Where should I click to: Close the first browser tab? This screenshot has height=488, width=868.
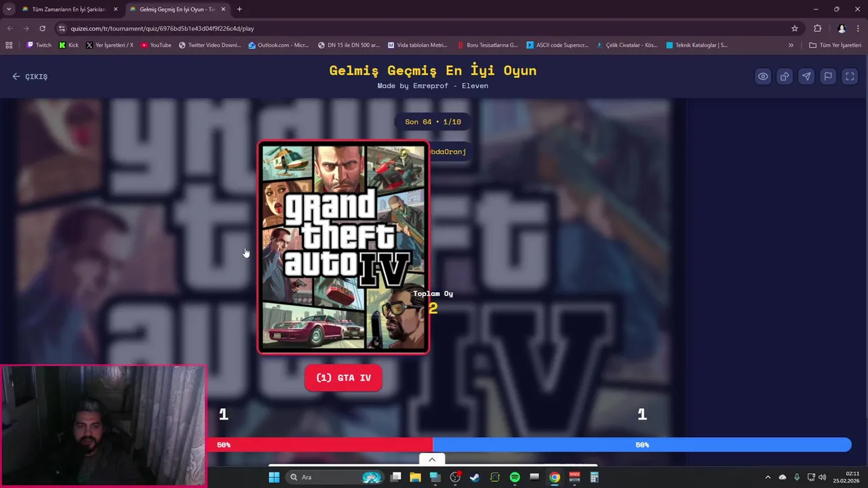coord(115,9)
